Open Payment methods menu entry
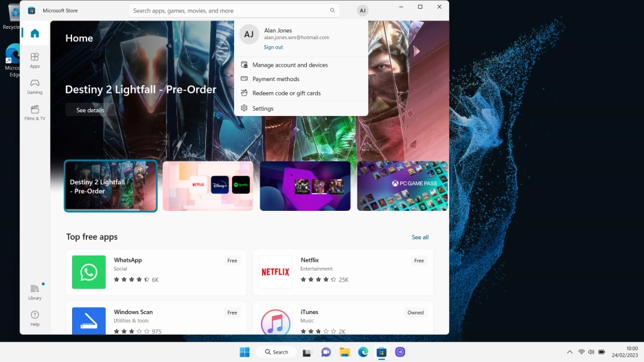 point(275,79)
